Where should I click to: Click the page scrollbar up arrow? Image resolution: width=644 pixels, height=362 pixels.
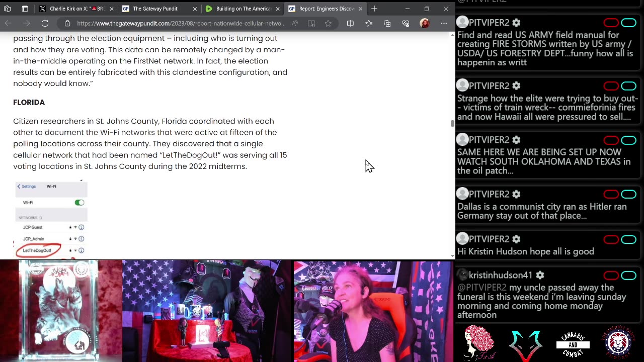click(x=452, y=35)
